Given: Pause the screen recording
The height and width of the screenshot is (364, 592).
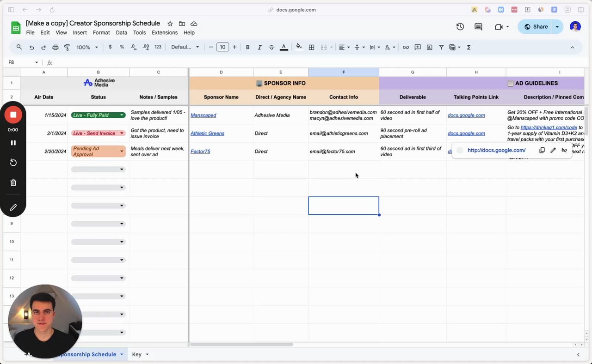Looking at the screenshot, I should [x=13, y=143].
